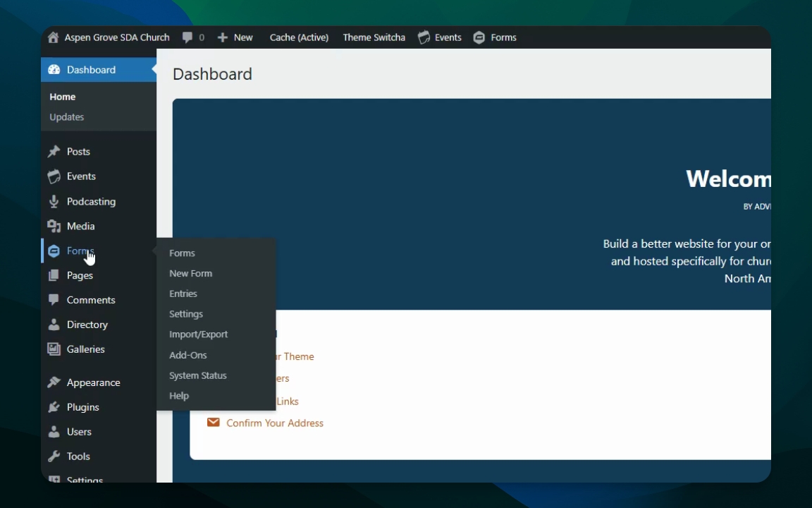Open the Tools label in the sidebar

click(x=78, y=456)
